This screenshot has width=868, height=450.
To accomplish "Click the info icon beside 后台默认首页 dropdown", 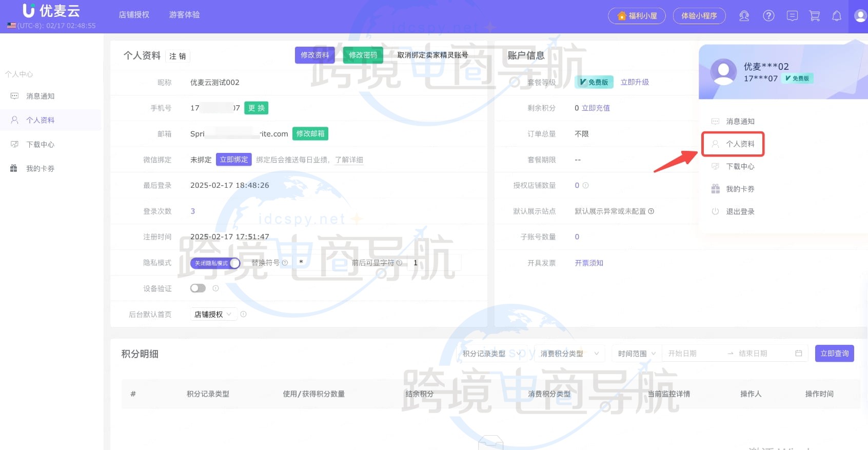I will pyautogui.click(x=243, y=314).
